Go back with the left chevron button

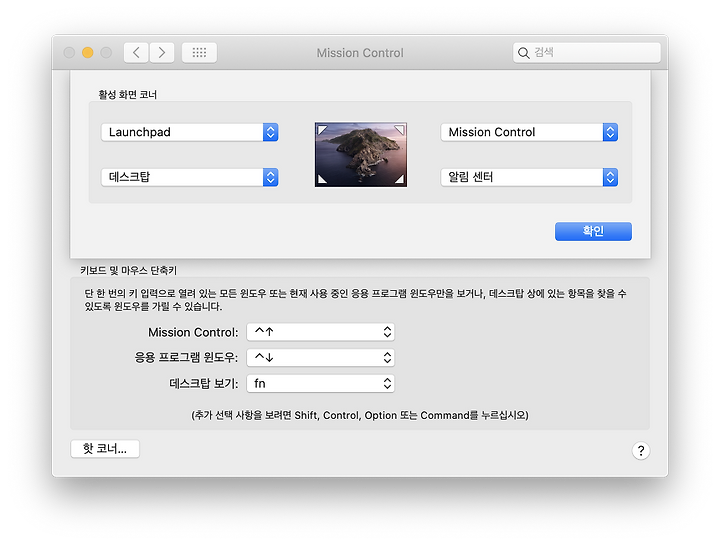136,53
